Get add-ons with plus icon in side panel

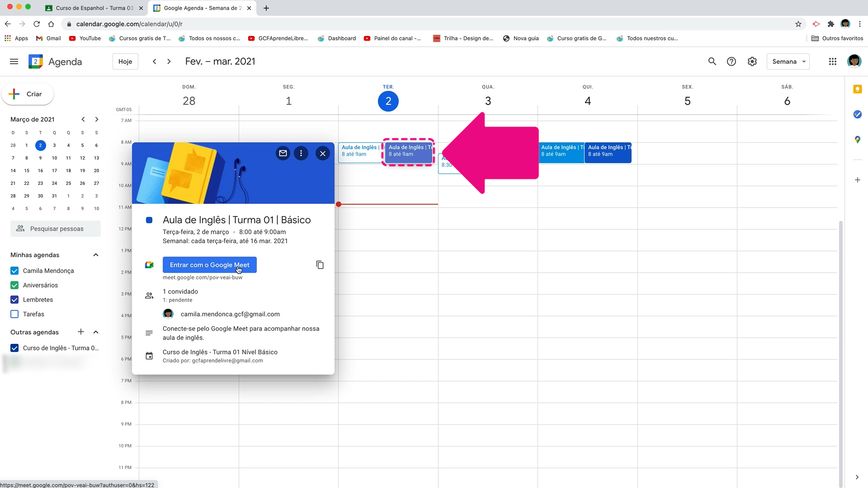click(857, 180)
